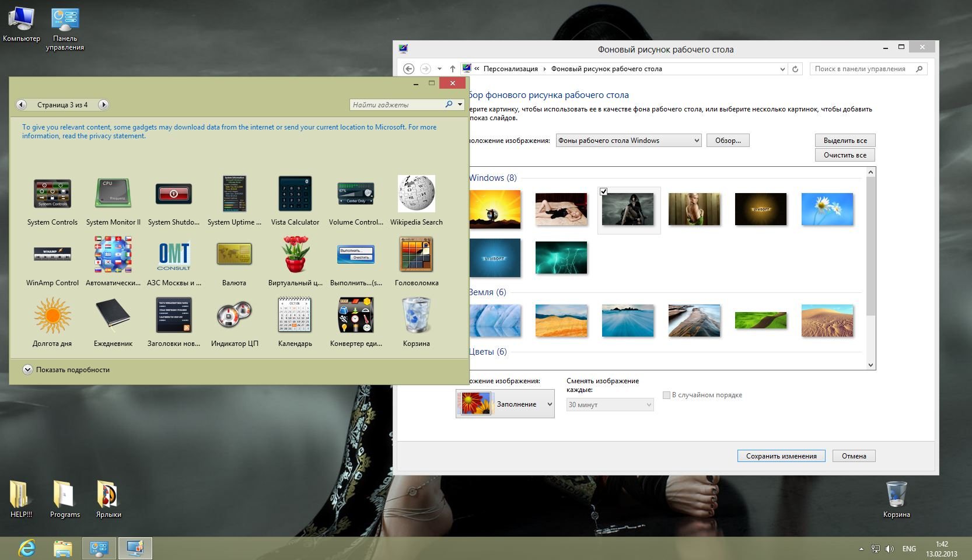
Task: Click the 'Выделить все' button
Action: point(845,141)
